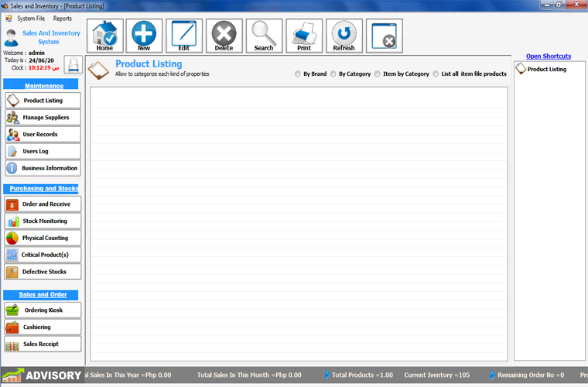Click the Refresh toolbar icon

point(344,36)
